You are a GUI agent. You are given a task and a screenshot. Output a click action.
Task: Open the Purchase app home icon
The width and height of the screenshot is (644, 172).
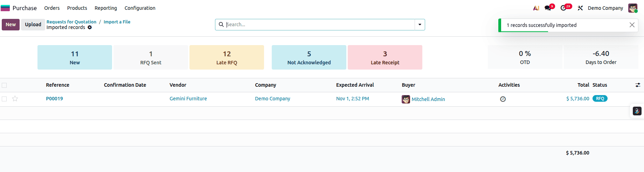pos(5,8)
